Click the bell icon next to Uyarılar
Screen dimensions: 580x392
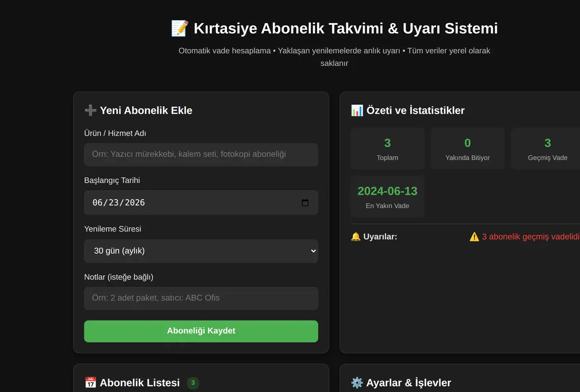[x=356, y=237]
